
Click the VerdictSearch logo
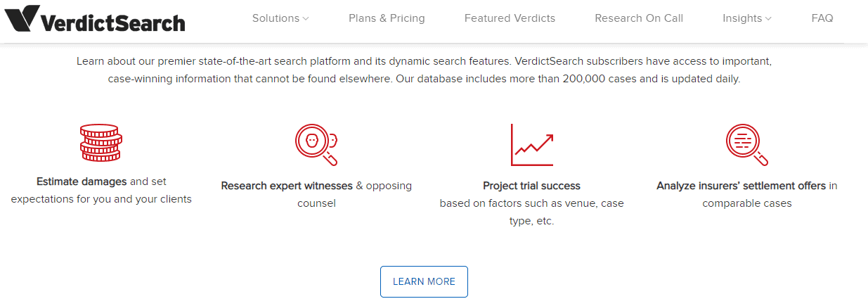[95, 19]
